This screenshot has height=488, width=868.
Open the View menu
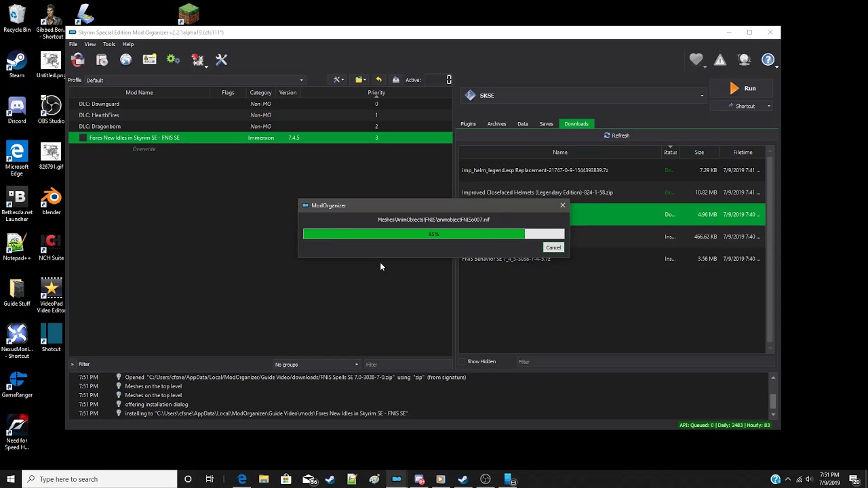(x=90, y=44)
